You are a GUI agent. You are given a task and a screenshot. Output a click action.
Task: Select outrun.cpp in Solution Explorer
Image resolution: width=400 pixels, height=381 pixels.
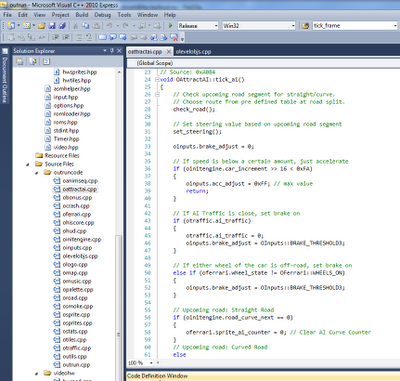tap(76, 365)
